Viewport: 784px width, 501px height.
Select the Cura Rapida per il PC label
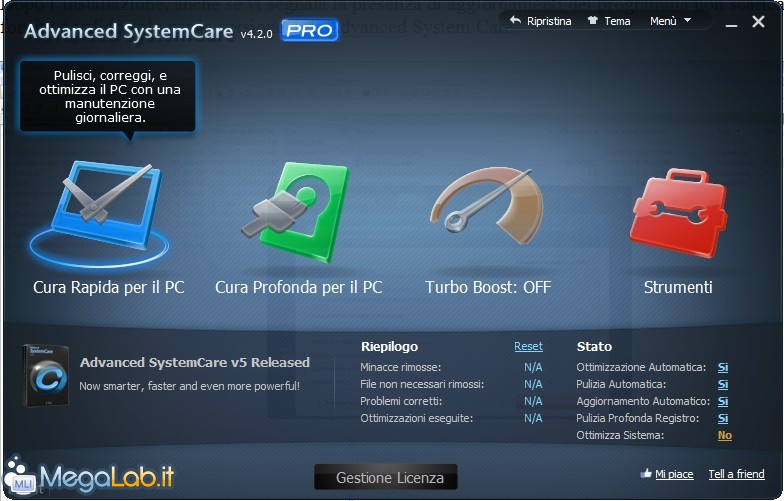pyautogui.click(x=108, y=288)
